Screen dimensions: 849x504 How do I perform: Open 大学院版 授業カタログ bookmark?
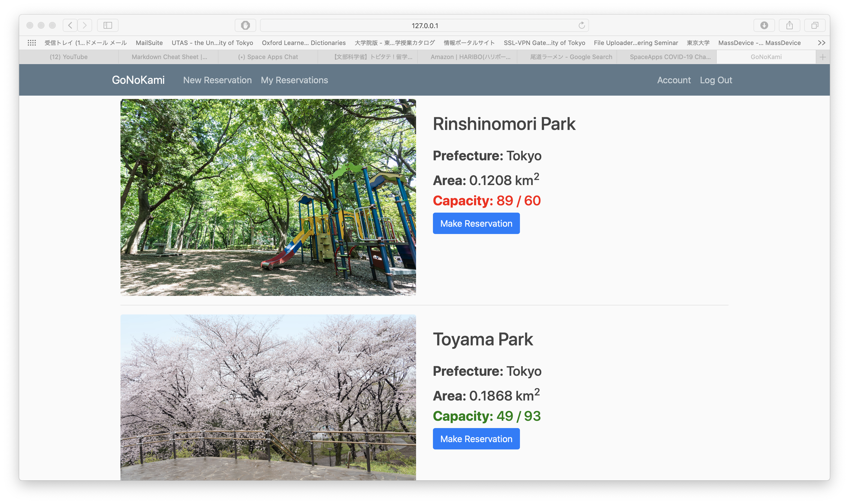click(395, 43)
